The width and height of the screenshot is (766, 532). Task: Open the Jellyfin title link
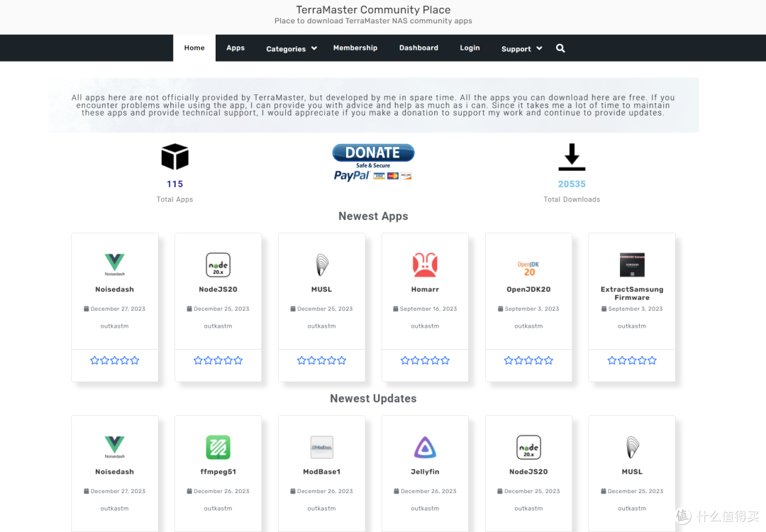(x=425, y=472)
